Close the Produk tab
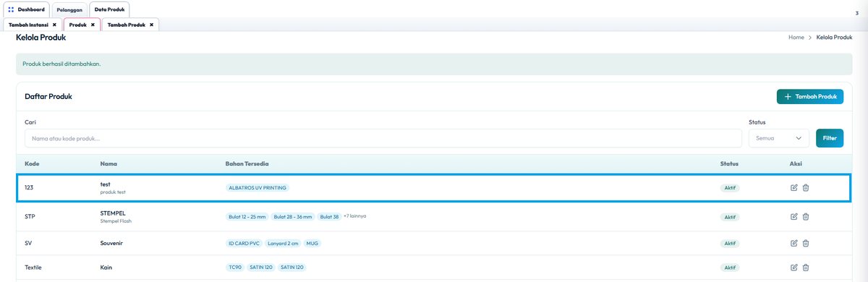Viewport: 868px width, 282px height. pyautogui.click(x=93, y=25)
